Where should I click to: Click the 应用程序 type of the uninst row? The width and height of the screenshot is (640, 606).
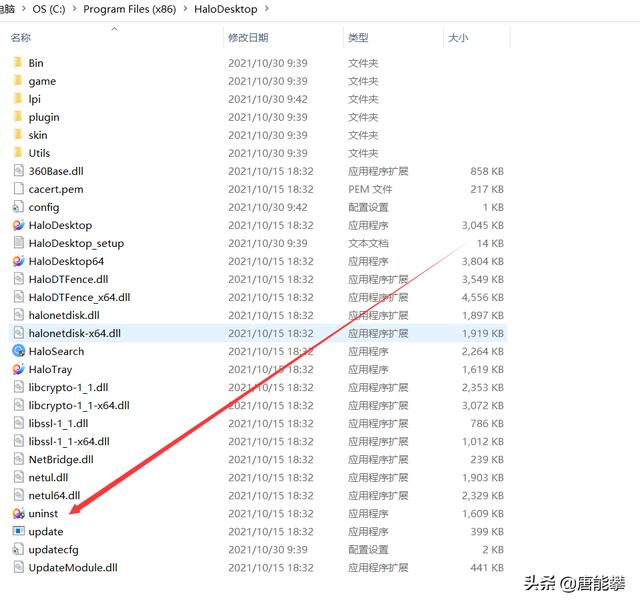tap(368, 513)
